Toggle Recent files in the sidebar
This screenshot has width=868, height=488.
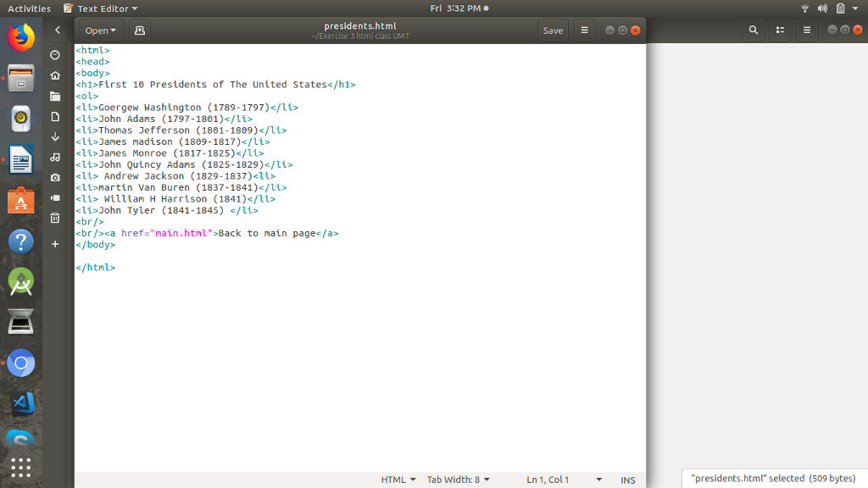55,55
